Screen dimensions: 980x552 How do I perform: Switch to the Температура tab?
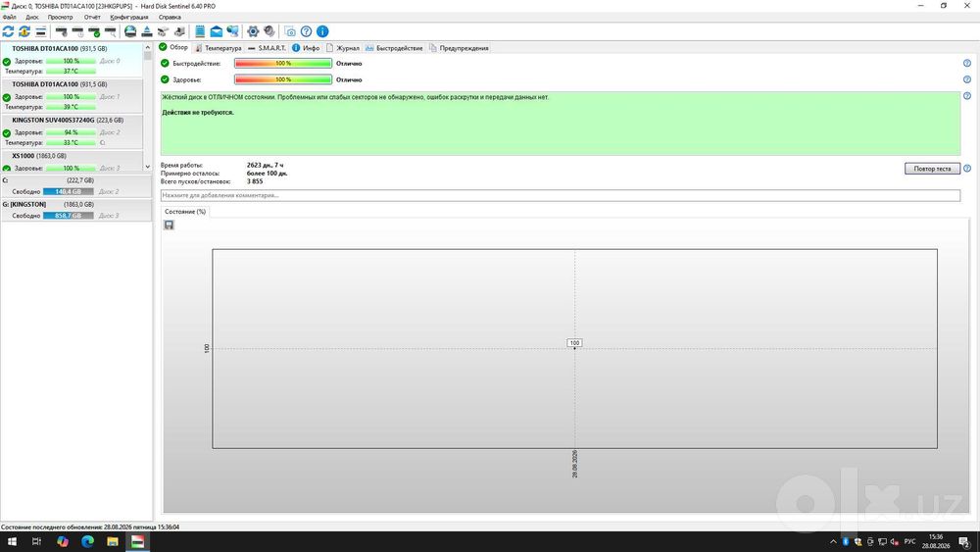pos(219,48)
